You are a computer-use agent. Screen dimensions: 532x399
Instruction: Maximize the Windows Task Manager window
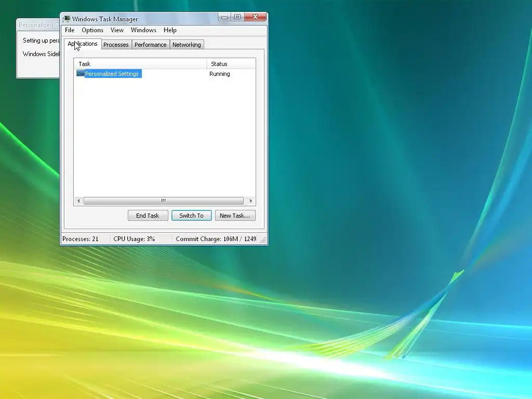[x=237, y=17]
